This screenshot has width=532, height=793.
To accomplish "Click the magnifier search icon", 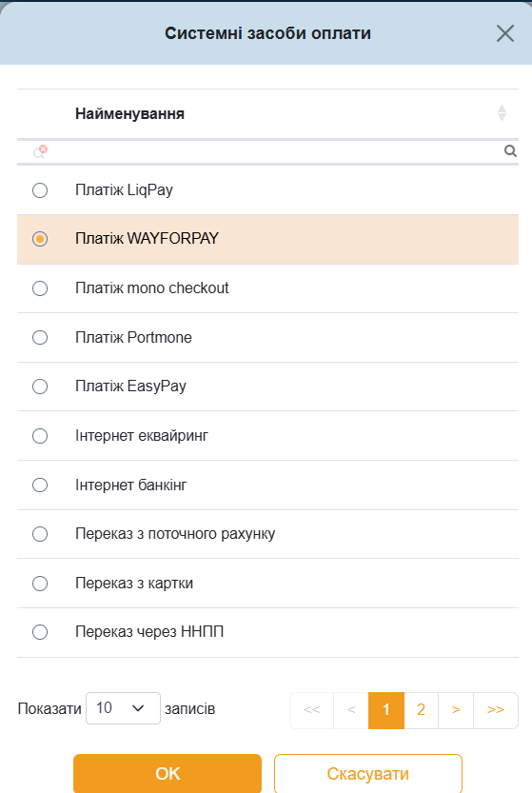I will [x=510, y=151].
